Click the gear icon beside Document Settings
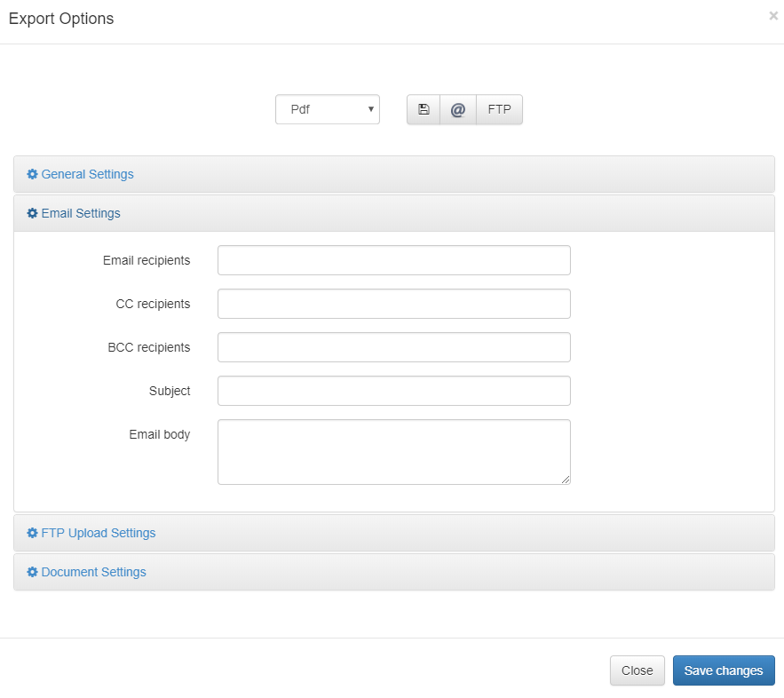 coord(33,572)
